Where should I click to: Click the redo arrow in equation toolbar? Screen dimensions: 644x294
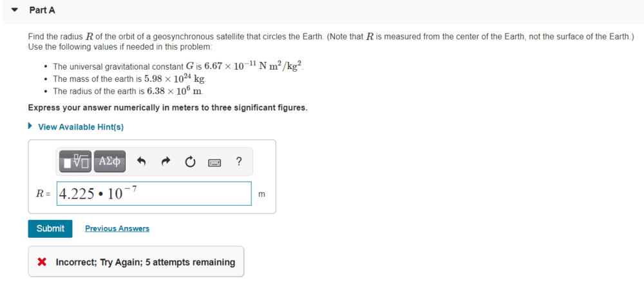pyautogui.click(x=166, y=162)
